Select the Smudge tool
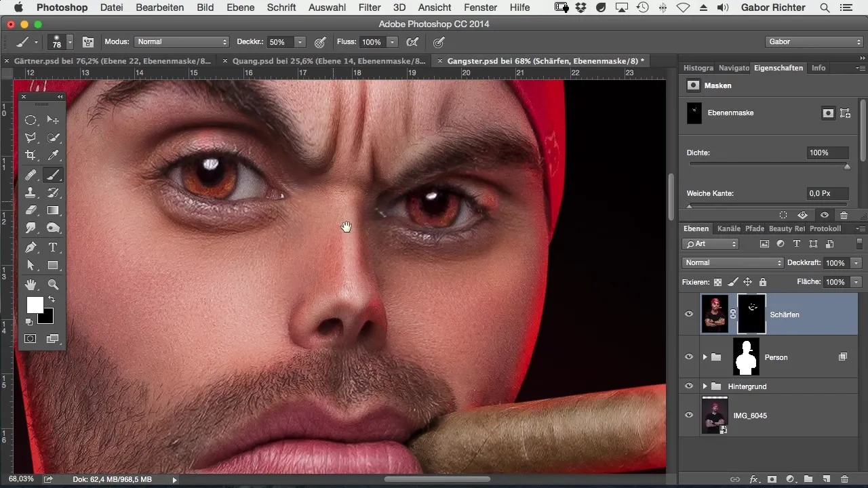Viewport: 868px width, 488px height. (x=31, y=228)
